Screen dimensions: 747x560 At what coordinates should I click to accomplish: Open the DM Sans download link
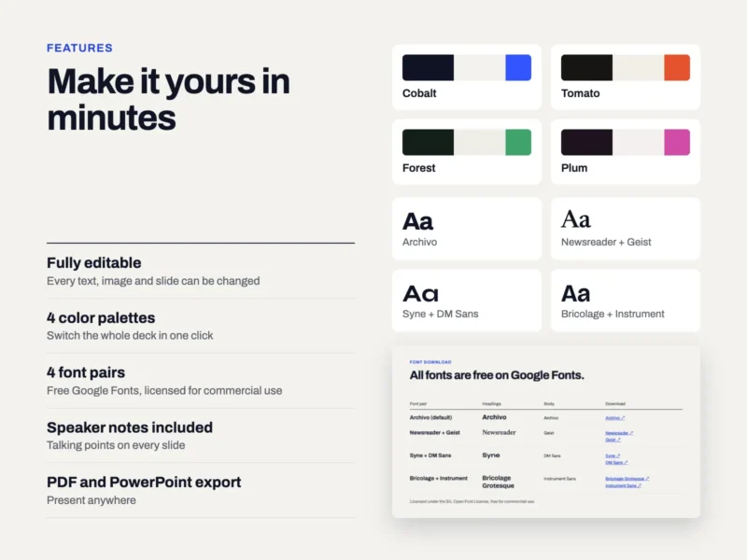[x=616, y=462]
